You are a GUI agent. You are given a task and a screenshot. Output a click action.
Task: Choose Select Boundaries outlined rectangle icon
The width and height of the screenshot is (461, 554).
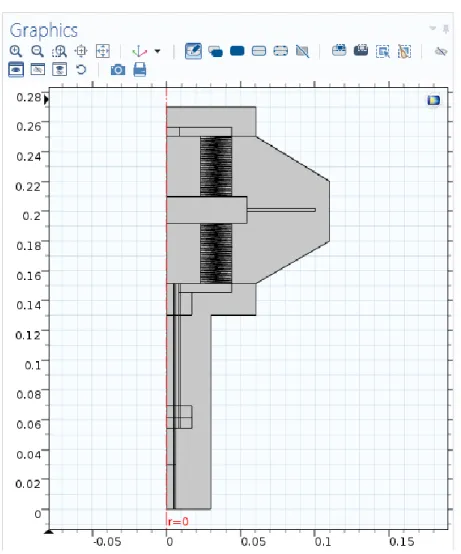click(x=259, y=51)
